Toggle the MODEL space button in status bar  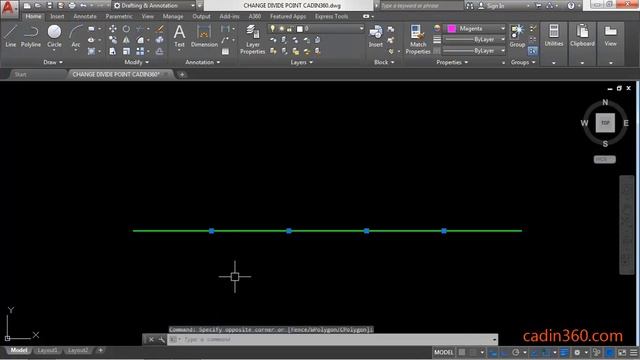[x=444, y=352]
